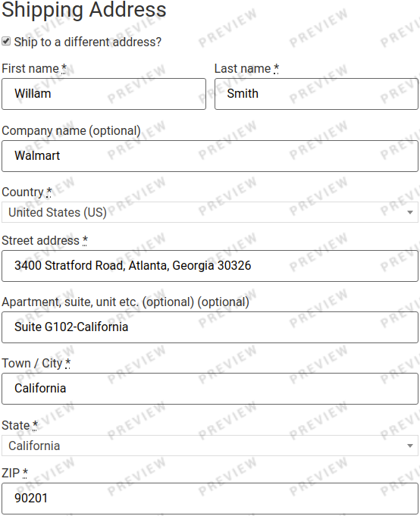Click the Last name field containing Smith
The height and width of the screenshot is (516, 420).
coord(316,94)
